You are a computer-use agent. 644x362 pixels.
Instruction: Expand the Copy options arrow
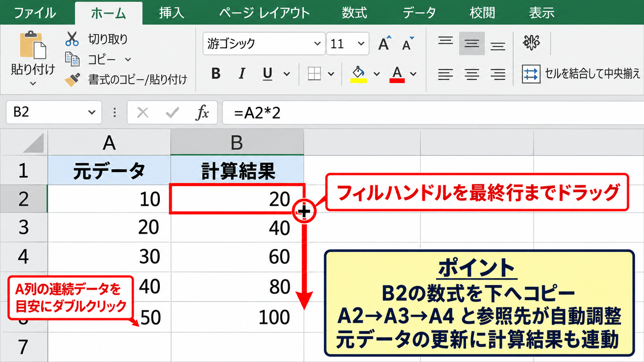(x=128, y=60)
